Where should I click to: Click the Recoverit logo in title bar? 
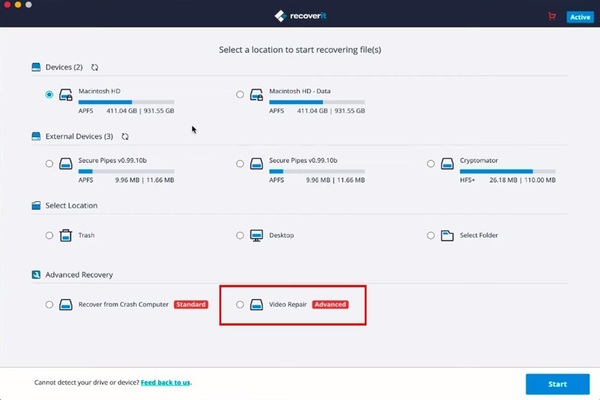pos(300,16)
